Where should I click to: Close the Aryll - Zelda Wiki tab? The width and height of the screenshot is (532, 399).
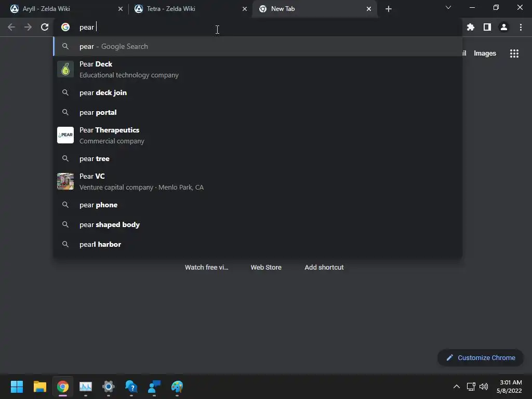(x=121, y=9)
